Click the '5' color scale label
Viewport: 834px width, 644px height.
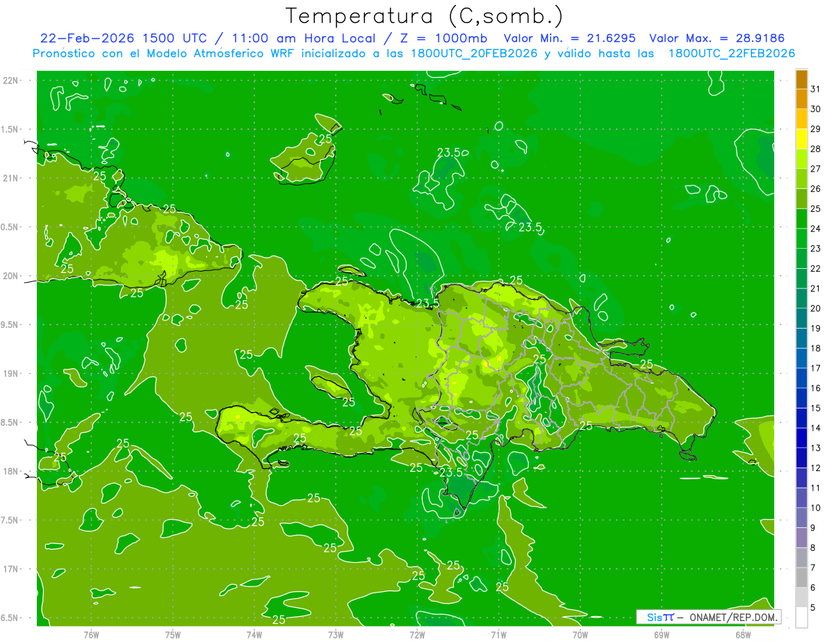[812, 607]
